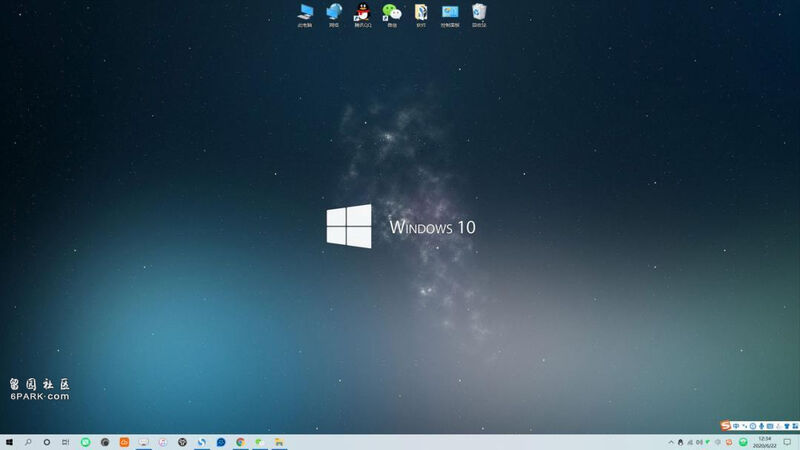Open the green shield tray icon
Image resolution: width=800 pixels, height=450 pixels.
(x=707, y=442)
